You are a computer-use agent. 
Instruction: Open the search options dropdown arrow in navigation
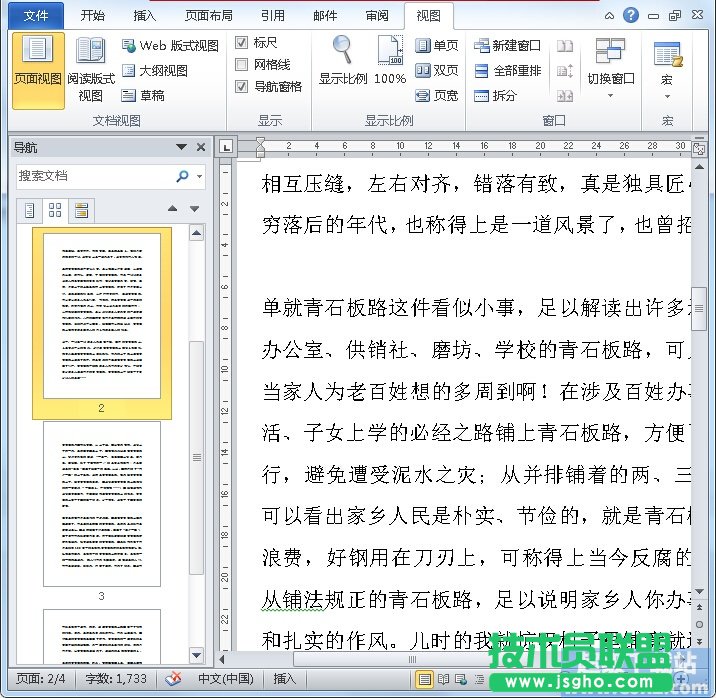click(199, 176)
